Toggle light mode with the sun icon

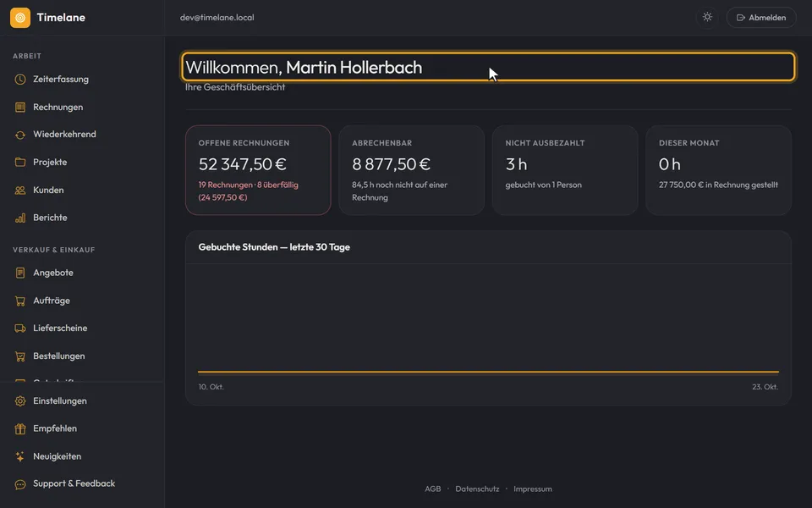(x=707, y=17)
